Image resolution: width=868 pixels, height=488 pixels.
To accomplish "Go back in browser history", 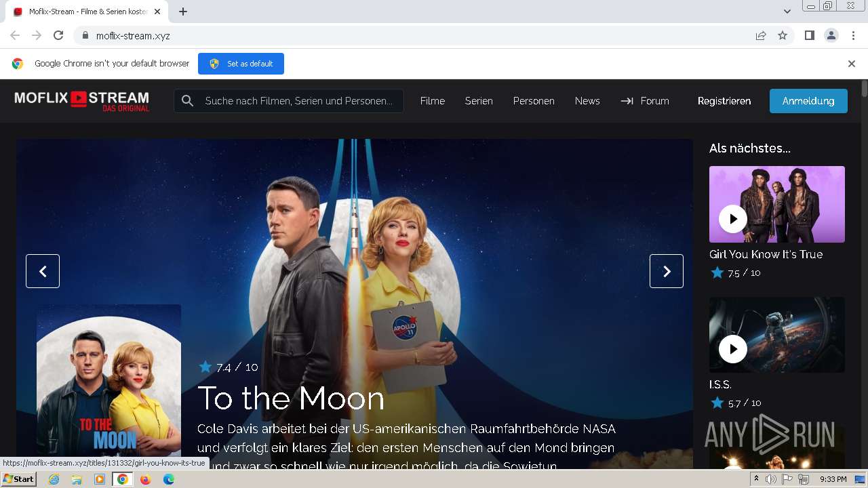I will pyautogui.click(x=15, y=35).
